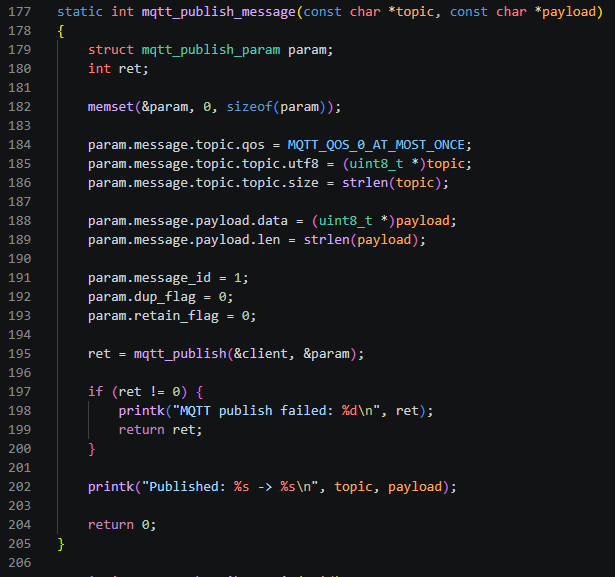Click the closing brace on line 200
The image size is (615, 577).
point(92,449)
